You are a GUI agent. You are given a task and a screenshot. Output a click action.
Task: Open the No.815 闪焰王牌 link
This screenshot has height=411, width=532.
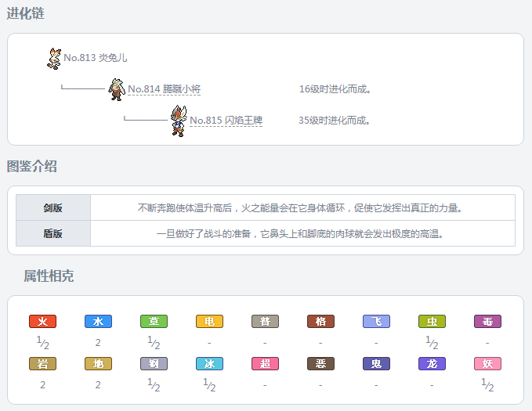point(226,121)
